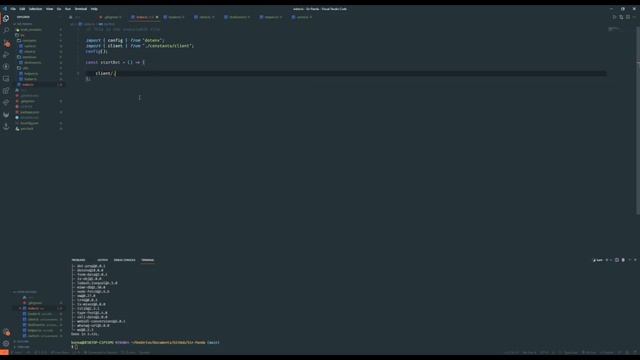Select the active index.ts editor tab

click(x=143, y=17)
